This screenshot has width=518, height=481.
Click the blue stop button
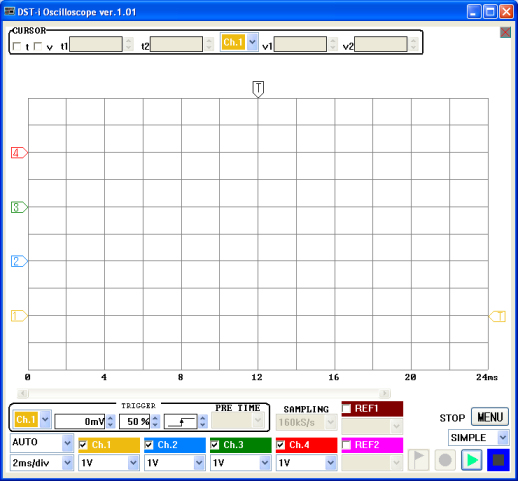pos(498,460)
